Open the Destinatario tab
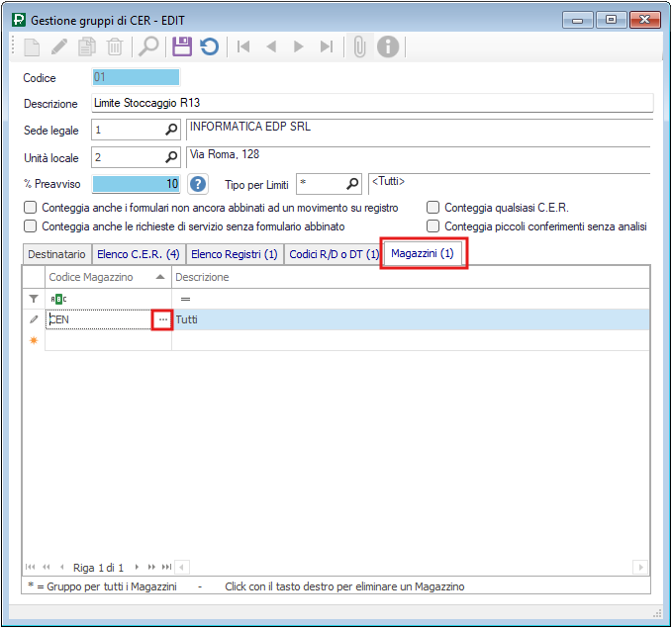This screenshot has height=629, width=672. coord(56,254)
